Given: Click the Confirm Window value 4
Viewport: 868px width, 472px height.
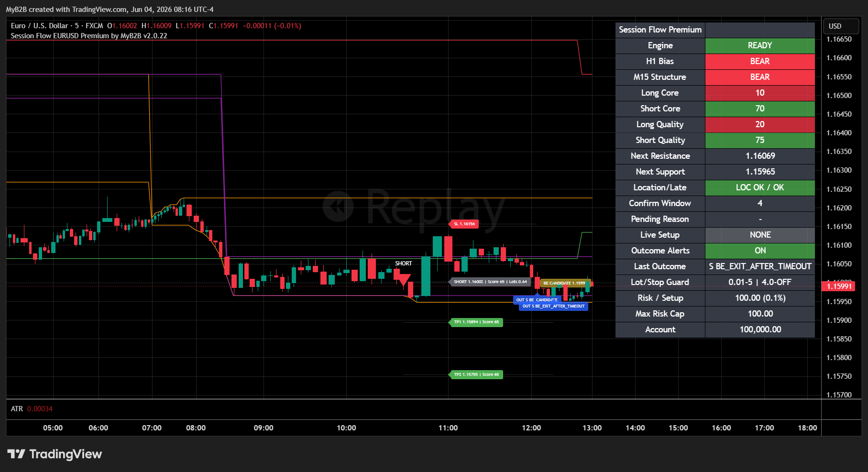Looking at the screenshot, I should [x=760, y=203].
